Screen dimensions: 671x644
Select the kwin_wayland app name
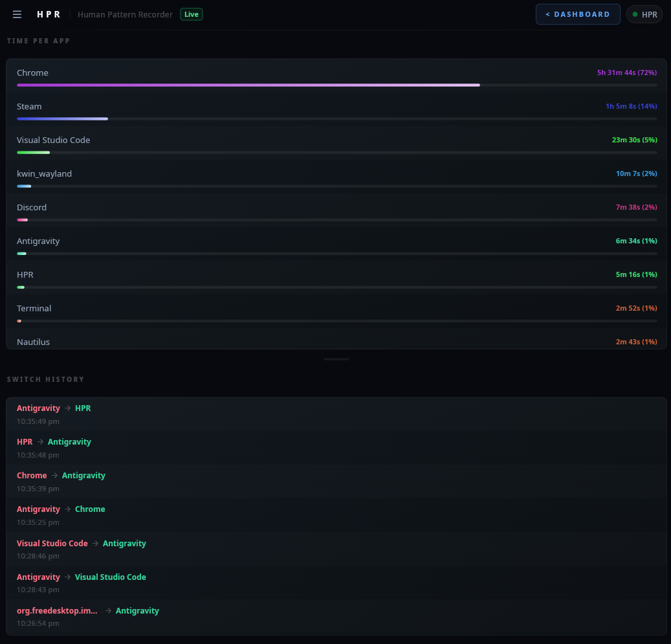tap(44, 174)
